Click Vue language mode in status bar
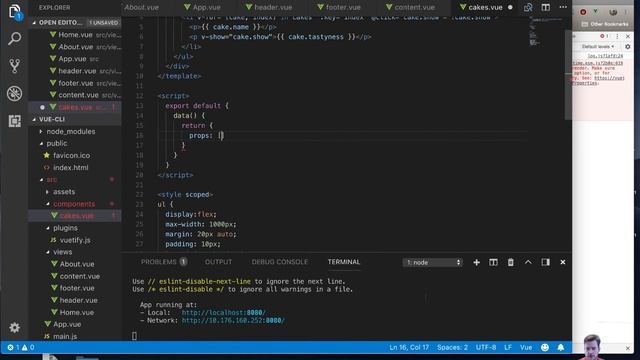Viewport: 640px width, 360px height. 526,347
